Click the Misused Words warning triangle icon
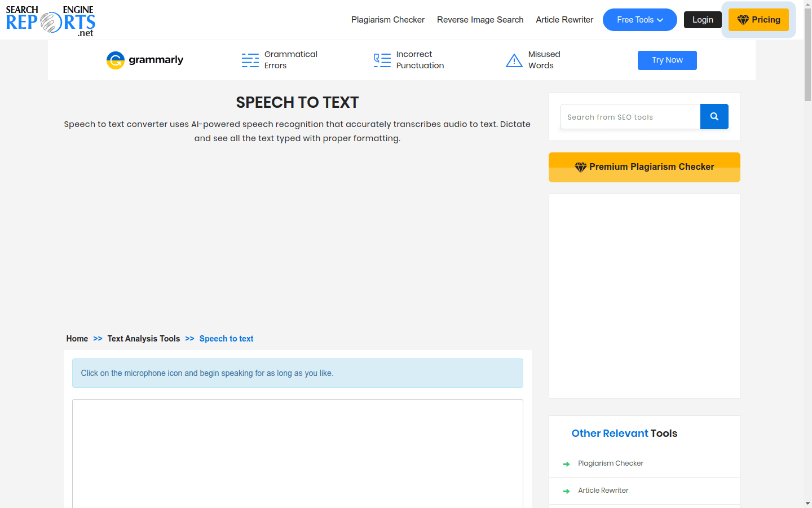 pos(514,60)
